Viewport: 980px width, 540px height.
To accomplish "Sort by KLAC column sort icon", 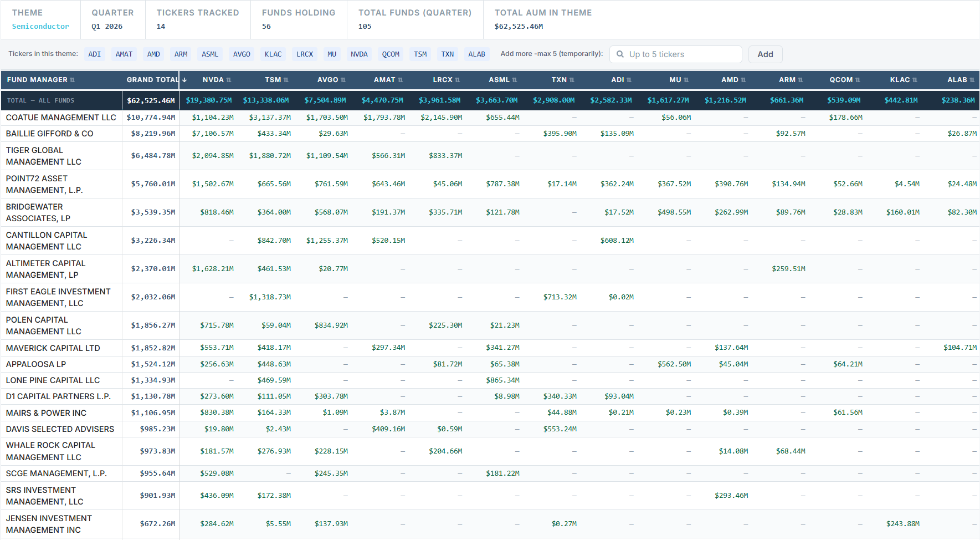I will 915,80.
